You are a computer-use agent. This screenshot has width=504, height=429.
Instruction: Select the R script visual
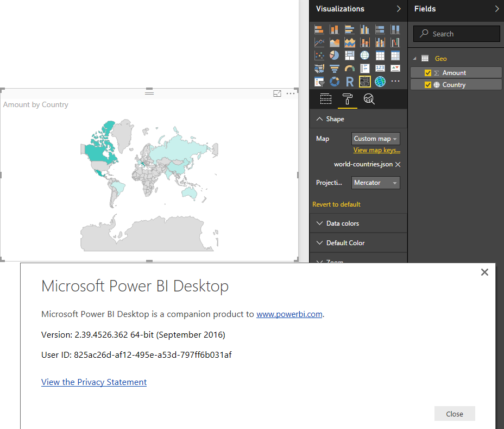(x=349, y=82)
